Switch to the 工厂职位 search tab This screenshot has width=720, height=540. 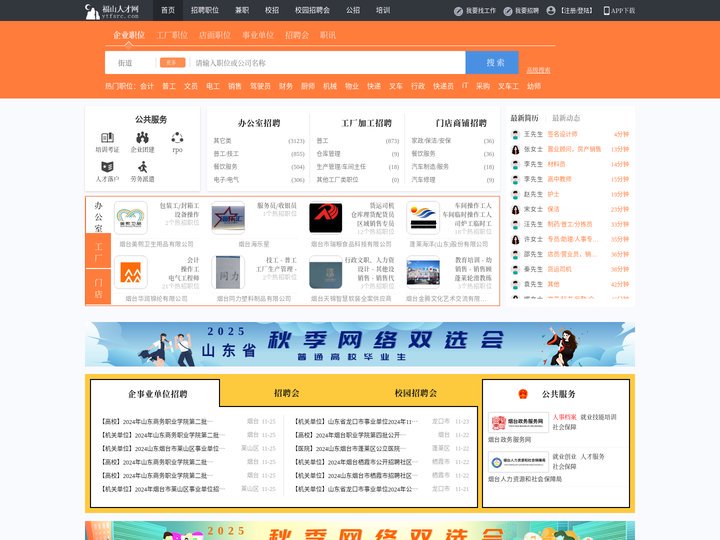click(172, 35)
